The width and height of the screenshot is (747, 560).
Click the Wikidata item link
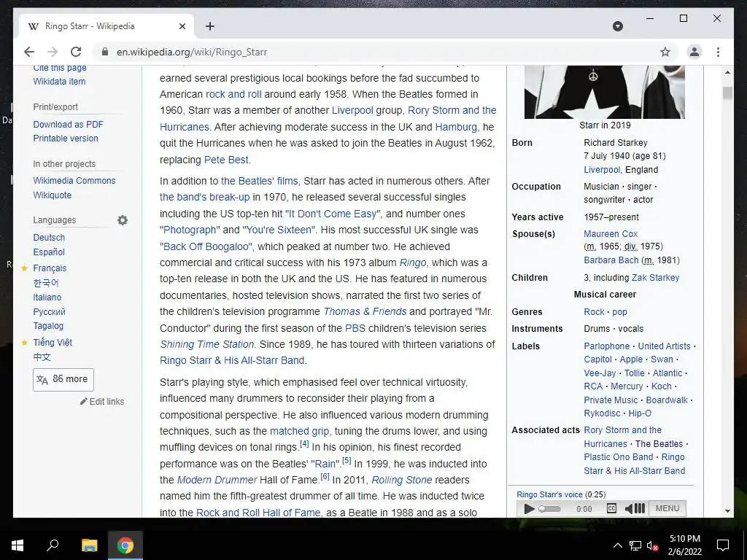click(x=60, y=82)
